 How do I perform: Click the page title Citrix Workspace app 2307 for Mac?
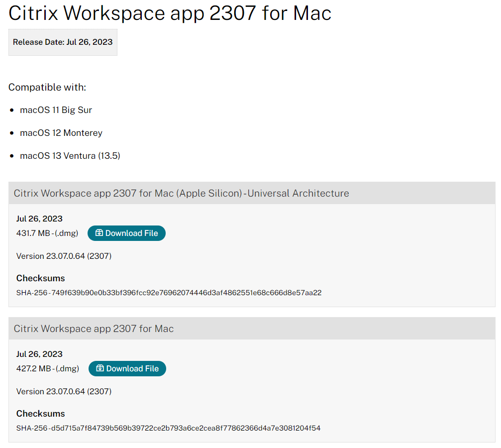[x=170, y=13]
